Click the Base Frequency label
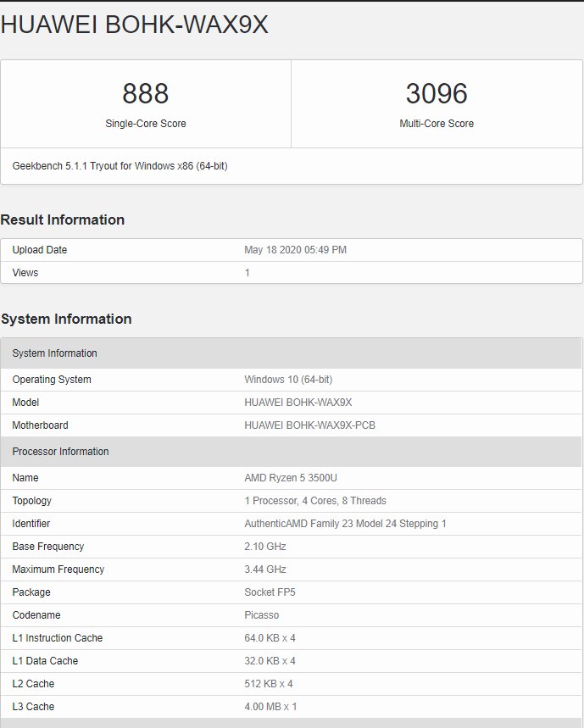 (47, 547)
